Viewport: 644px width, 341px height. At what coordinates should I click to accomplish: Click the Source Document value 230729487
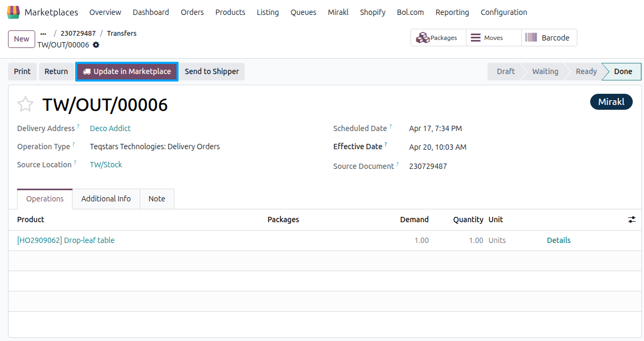[428, 166]
